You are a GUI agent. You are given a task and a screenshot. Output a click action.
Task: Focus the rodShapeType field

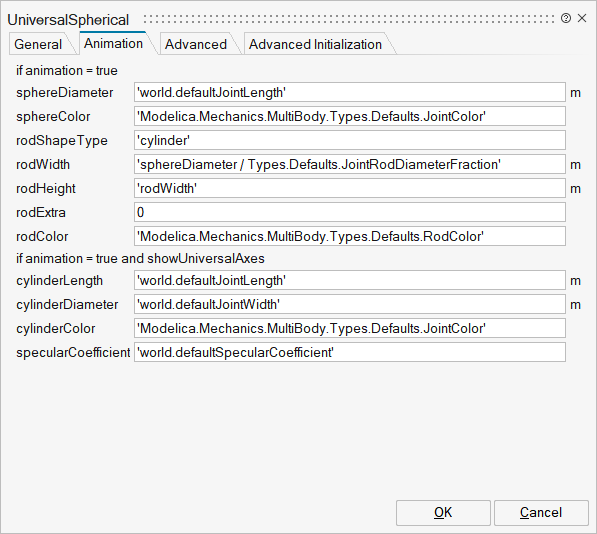coord(350,140)
